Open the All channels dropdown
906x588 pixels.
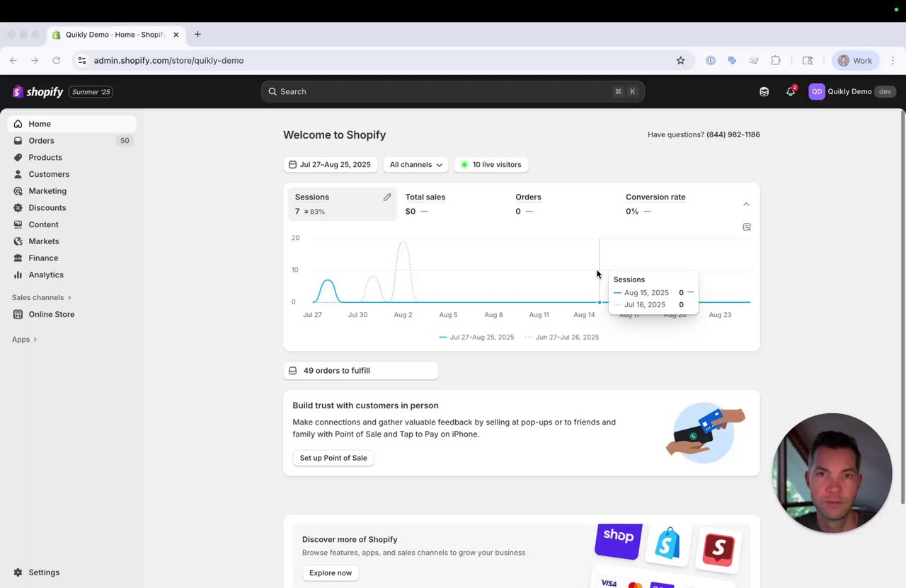(415, 165)
